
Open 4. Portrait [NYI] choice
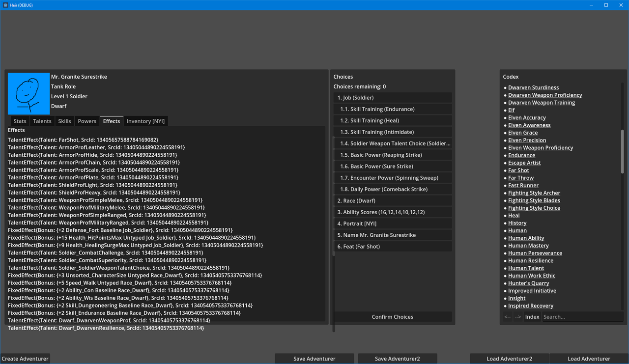(393, 224)
